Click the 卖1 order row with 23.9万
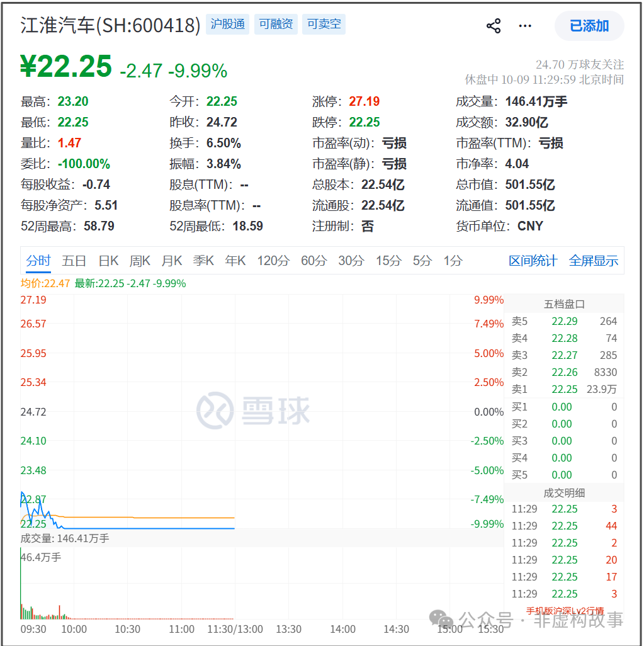 [x=564, y=389]
